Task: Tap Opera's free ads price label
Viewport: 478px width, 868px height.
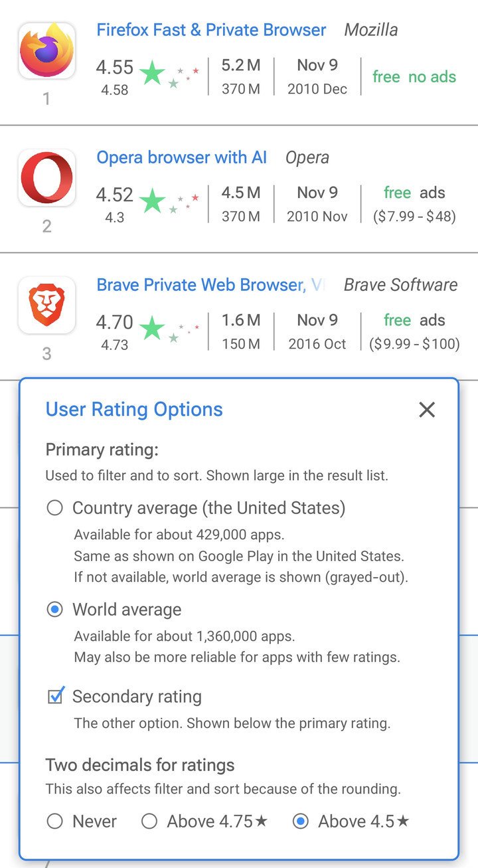Action: (414, 193)
